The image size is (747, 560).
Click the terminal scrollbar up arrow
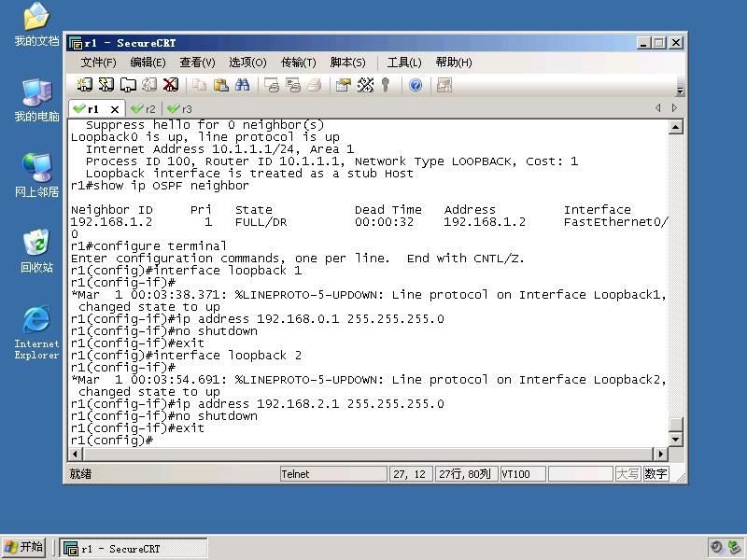(675, 127)
